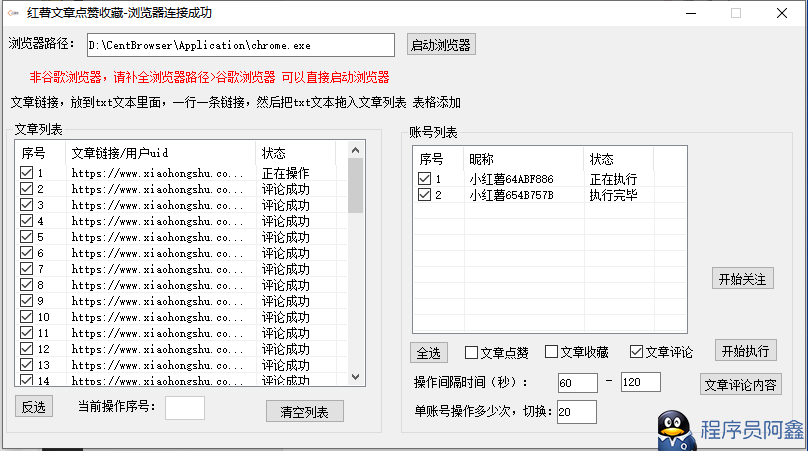Screen dimensions: 808x451
Task: Click the account list 状态 column header
Action: tap(619, 159)
